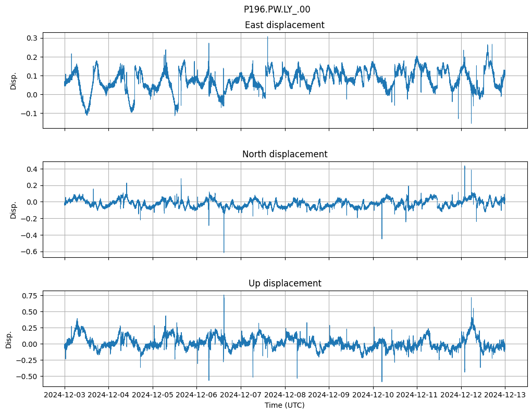The width and height of the screenshot is (532, 414).
Task: Click North plot's deepest spike near −0.6
Action: click(224, 252)
